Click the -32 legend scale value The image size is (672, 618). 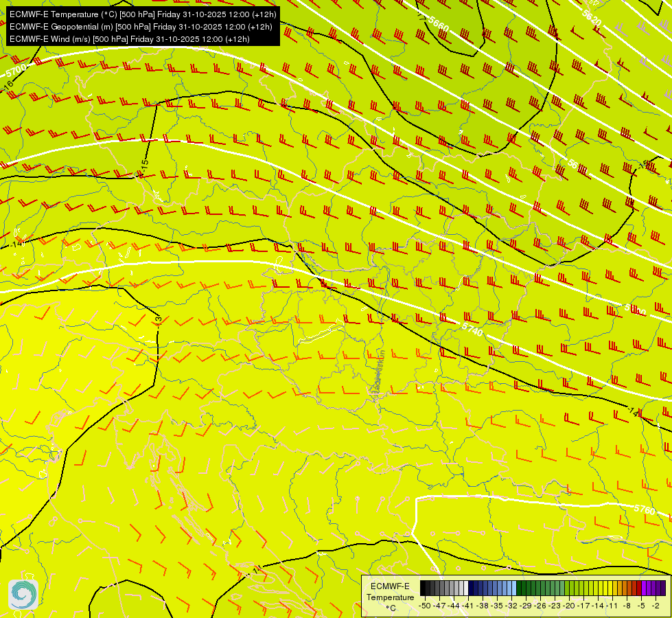click(x=511, y=606)
